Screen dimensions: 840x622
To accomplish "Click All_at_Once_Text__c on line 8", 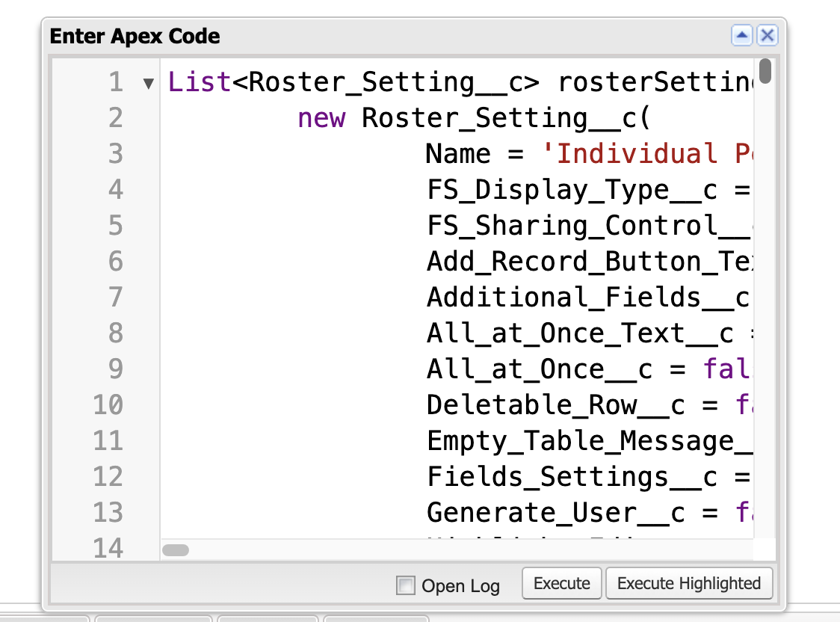I will 580,333.
